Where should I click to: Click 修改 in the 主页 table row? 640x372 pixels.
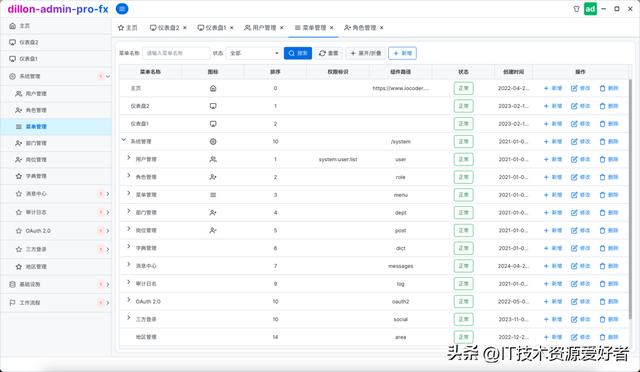580,88
